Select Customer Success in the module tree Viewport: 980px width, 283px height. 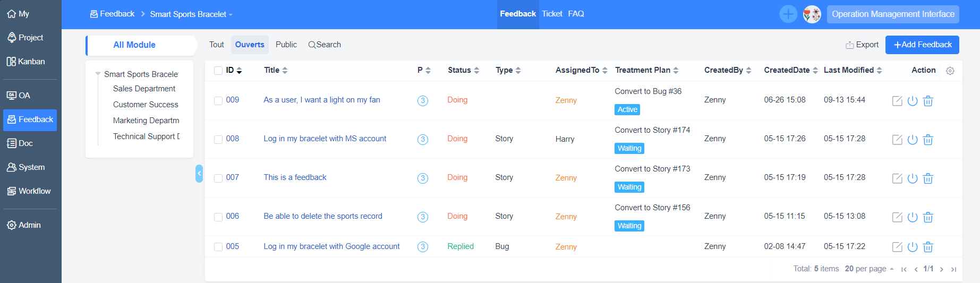[146, 105]
